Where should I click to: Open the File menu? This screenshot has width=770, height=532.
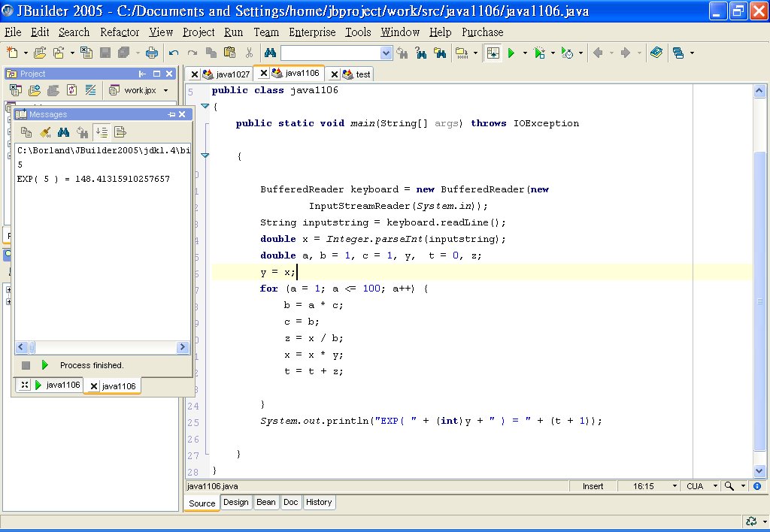point(13,32)
